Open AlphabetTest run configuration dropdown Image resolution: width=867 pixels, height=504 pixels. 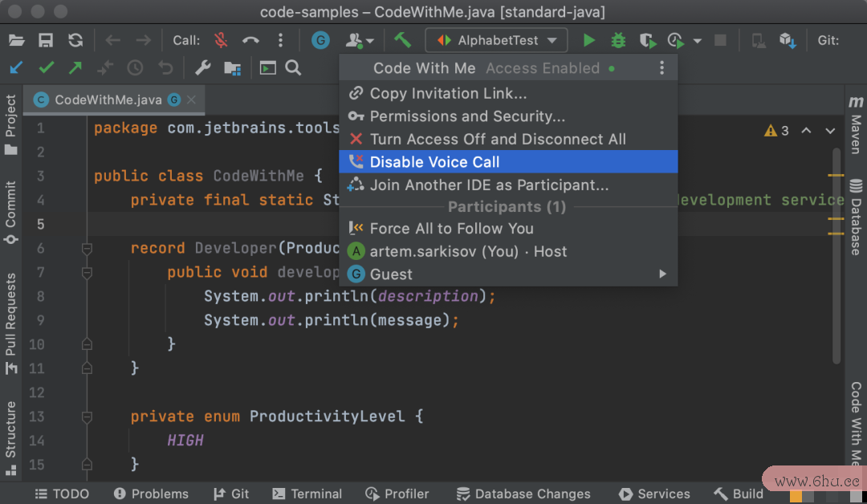496,40
